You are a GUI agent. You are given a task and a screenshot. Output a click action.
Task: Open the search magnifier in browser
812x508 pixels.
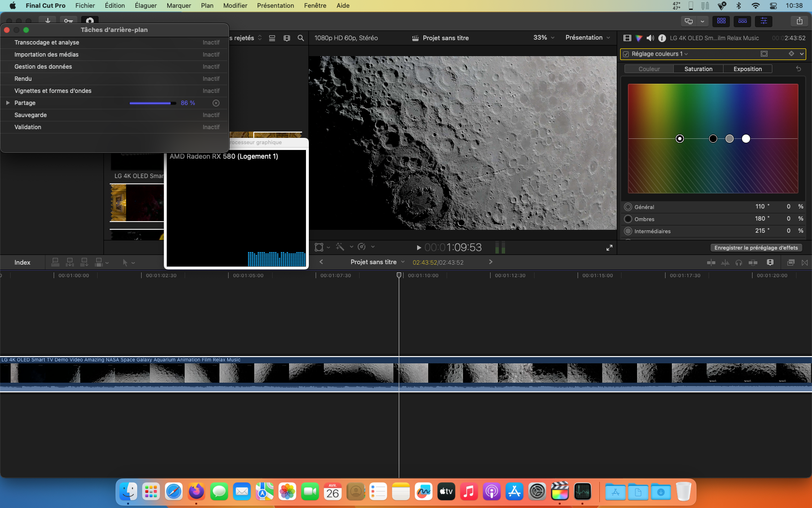pyautogui.click(x=301, y=38)
